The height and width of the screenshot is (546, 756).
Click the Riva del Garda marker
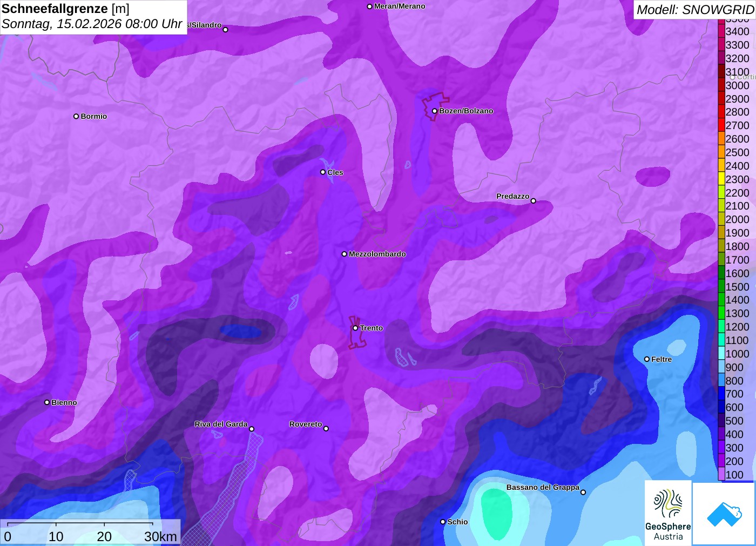click(x=252, y=429)
